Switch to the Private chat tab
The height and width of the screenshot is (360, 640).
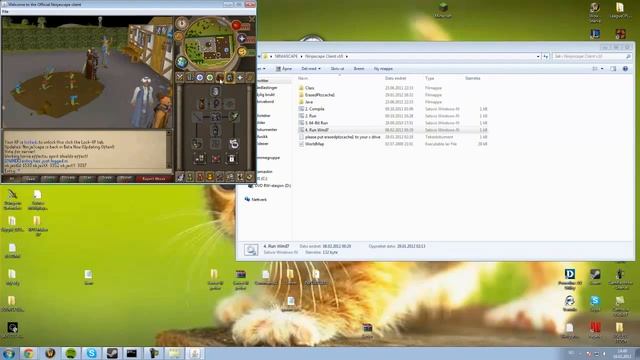68,179
